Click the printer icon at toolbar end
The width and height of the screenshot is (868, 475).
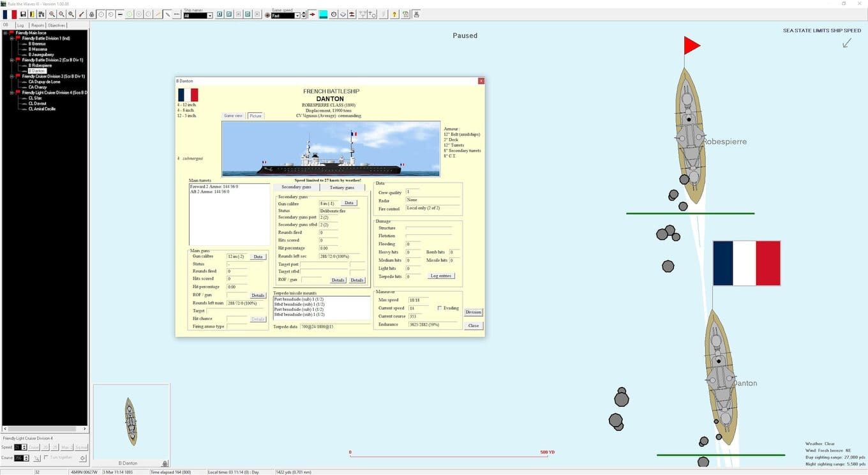(x=416, y=14)
